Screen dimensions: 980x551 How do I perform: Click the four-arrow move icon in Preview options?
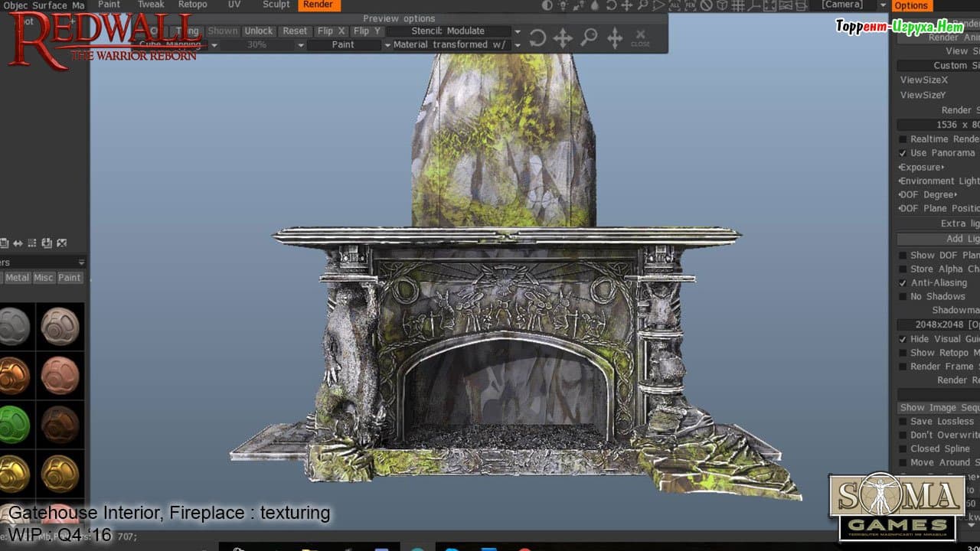pyautogui.click(x=563, y=37)
